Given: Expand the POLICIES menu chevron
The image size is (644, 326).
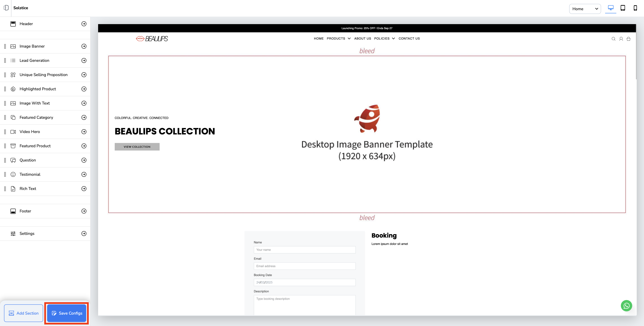Looking at the screenshot, I should (393, 39).
